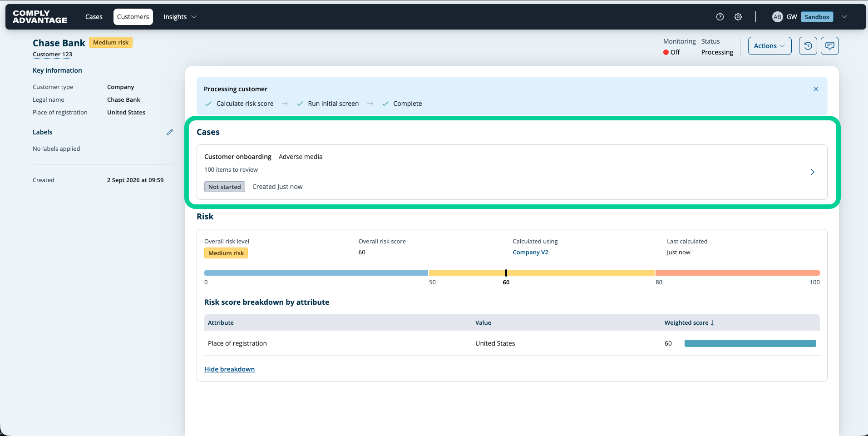
Task: Click the Value column header
Action: click(483, 322)
